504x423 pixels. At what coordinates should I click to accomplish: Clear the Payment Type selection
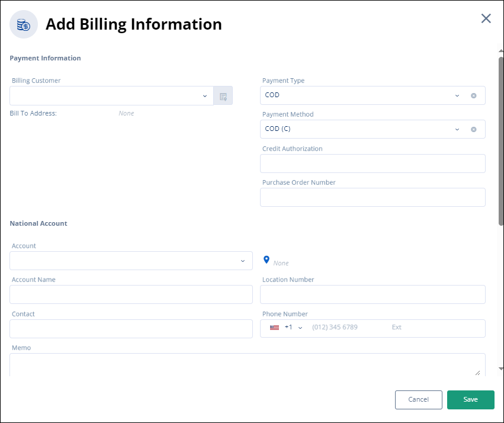(x=473, y=95)
